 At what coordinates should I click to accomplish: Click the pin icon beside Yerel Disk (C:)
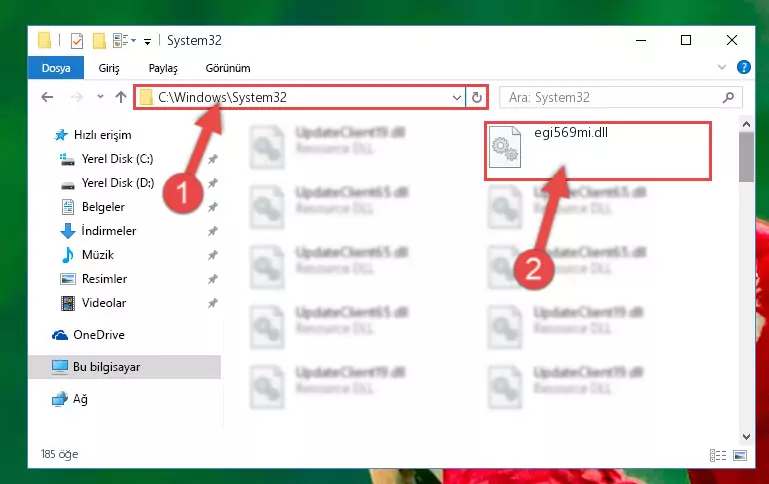point(212,159)
